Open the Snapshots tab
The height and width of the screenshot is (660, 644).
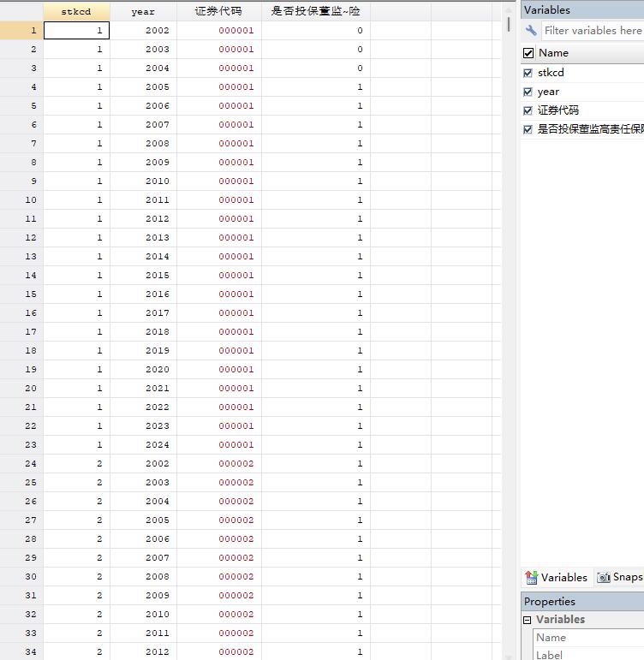coord(627,578)
